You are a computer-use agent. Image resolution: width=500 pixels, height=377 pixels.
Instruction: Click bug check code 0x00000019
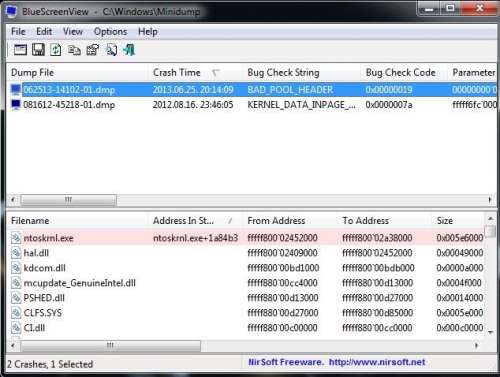click(389, 90)
